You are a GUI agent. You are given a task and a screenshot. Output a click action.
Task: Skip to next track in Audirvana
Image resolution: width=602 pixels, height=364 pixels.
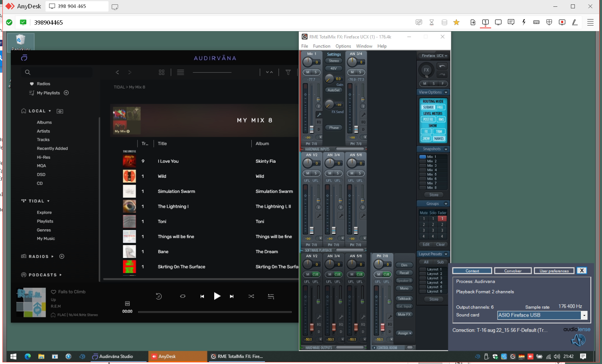pyautogui.click(x=232, y=296)
